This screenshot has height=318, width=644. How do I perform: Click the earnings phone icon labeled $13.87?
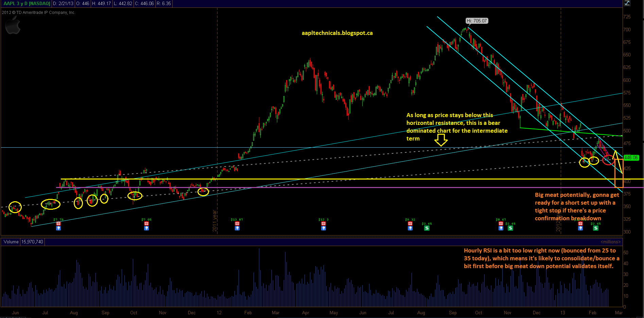pyautogui.click(x=237, y=224)
